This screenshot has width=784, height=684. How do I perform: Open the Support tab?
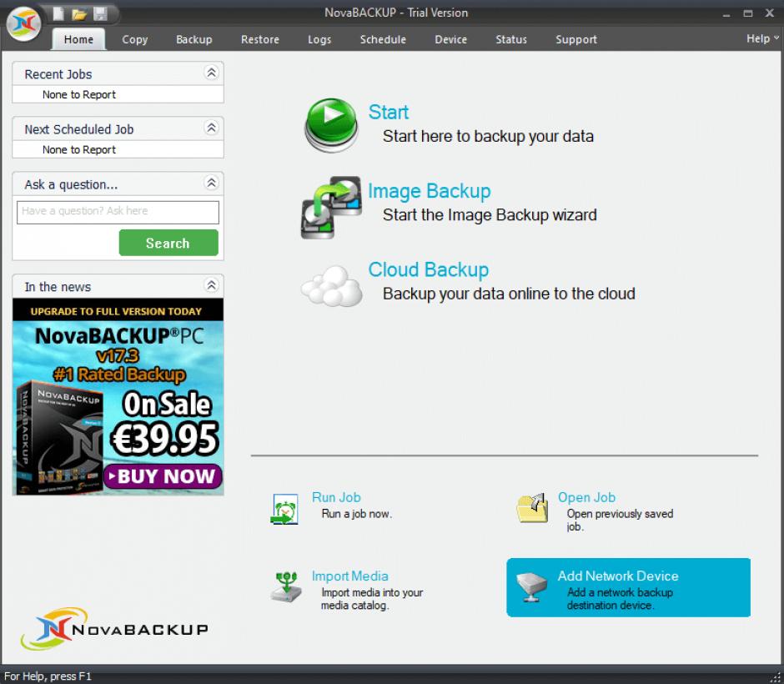coord(576,39)
